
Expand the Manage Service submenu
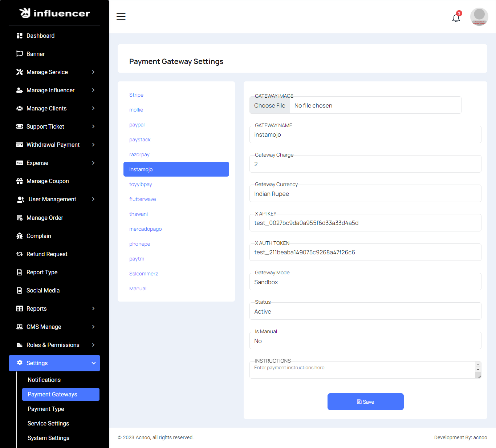[93, 72]
